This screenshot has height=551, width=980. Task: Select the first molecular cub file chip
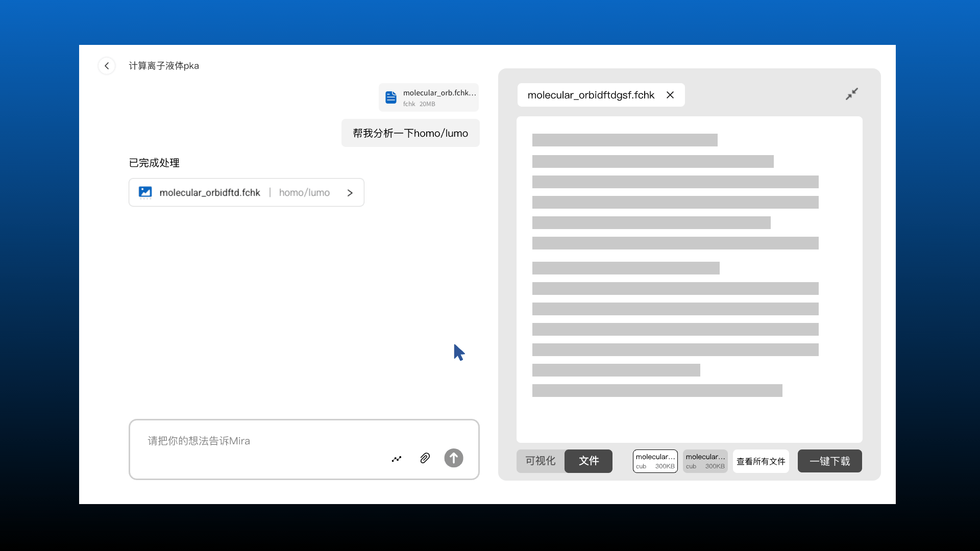click(x=655, y=461)
